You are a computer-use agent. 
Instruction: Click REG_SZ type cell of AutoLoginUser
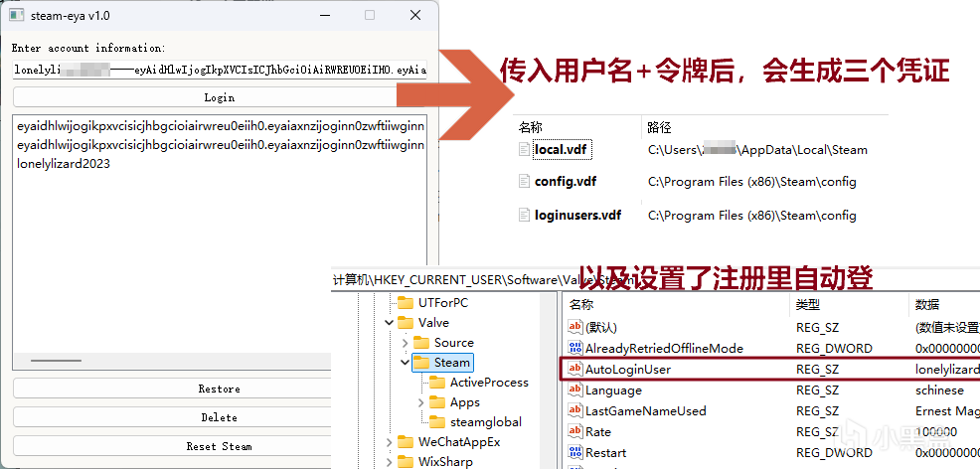(817, 369)
